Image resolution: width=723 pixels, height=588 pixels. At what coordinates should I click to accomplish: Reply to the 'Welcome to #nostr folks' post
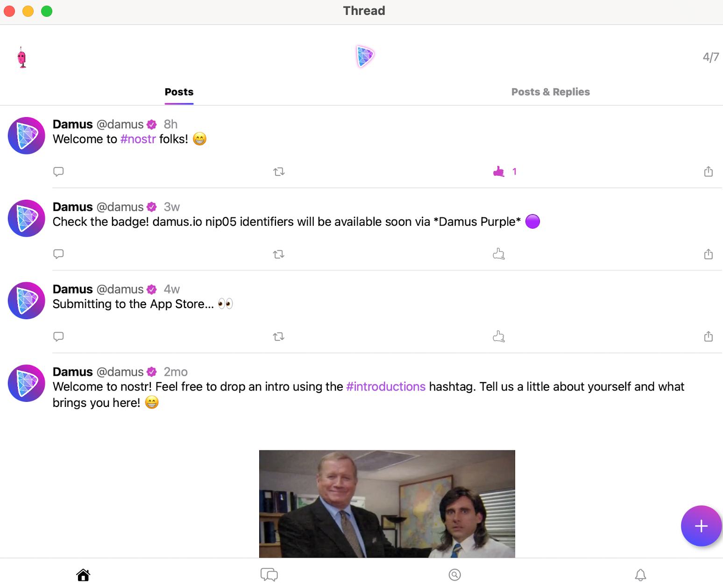tap(58, 172)
